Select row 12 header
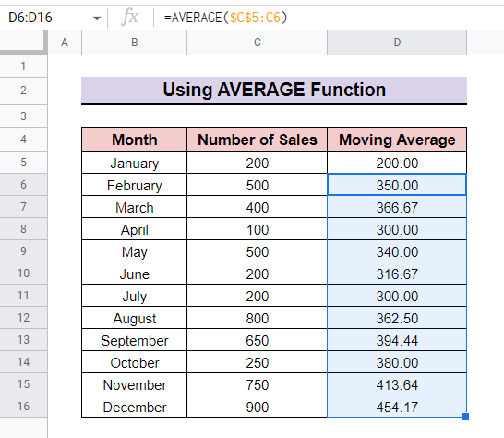Screen dimensions: 504x438 coord(23,318)
